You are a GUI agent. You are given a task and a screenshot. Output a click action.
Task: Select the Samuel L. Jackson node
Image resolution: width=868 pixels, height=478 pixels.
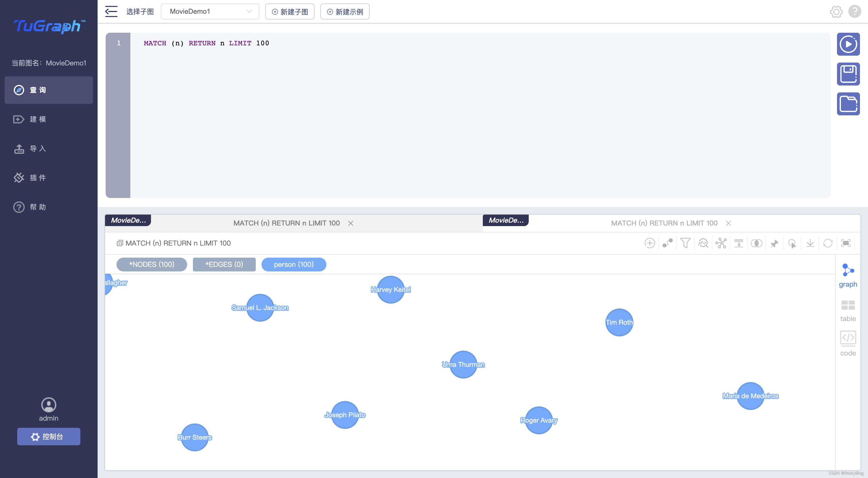(260, 308)
